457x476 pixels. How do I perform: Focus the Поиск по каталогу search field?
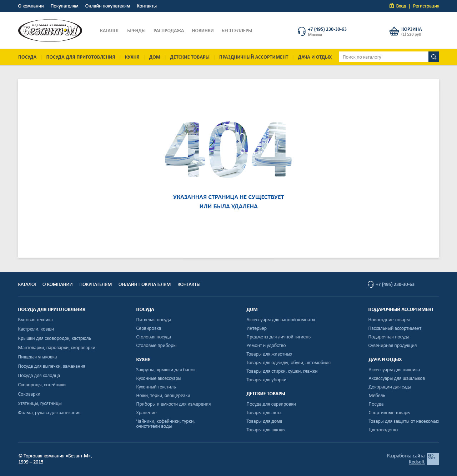384,57
